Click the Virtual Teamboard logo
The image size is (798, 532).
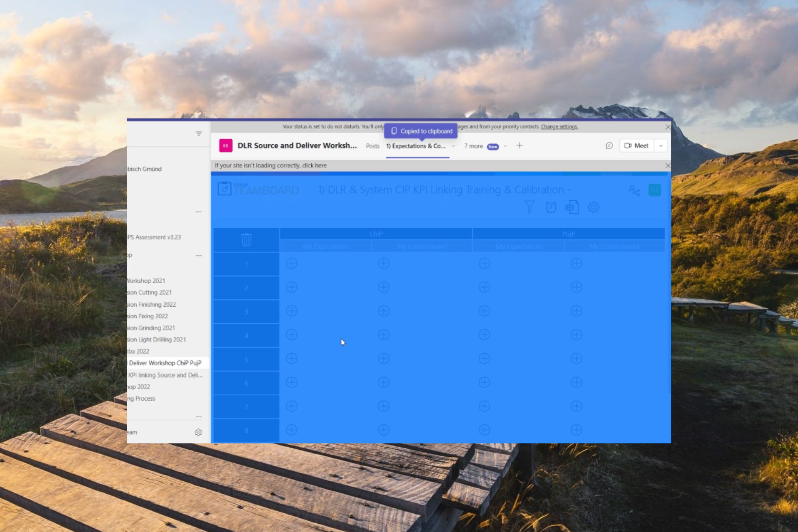point(258,189)
